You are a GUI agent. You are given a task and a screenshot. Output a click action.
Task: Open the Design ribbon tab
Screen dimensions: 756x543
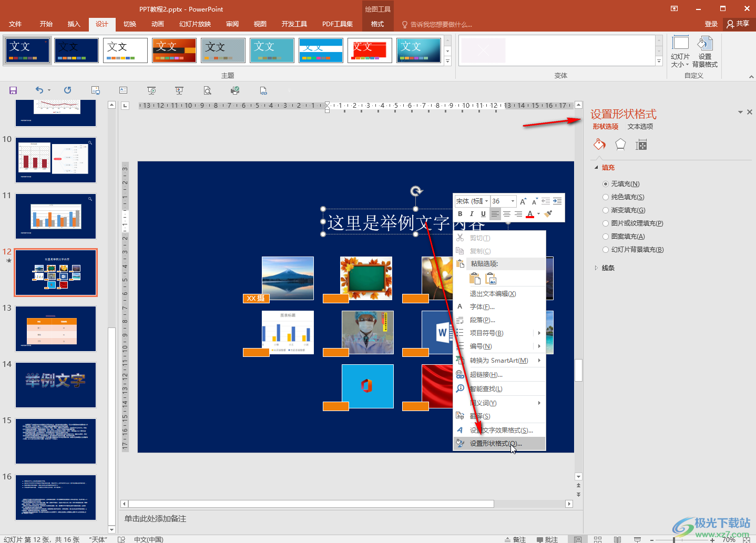pos(102,24)
